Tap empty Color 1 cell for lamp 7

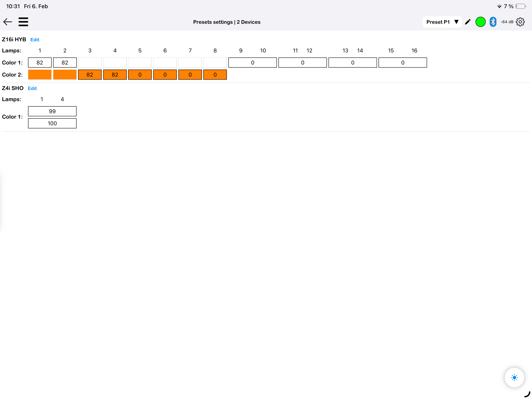coord(190,63)
